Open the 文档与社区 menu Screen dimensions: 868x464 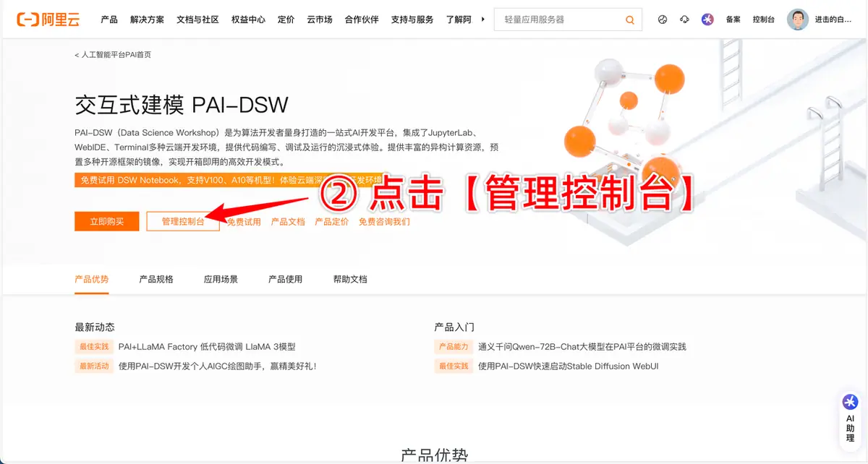tap(197, 20)
